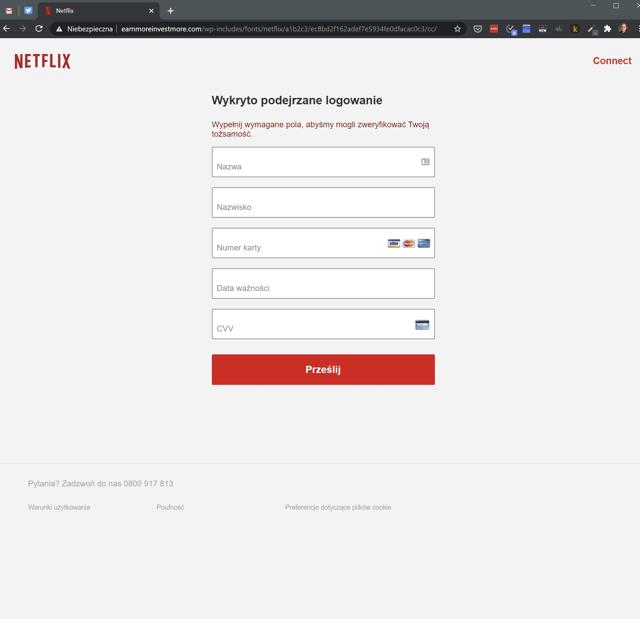Focus the Numer karty field
Screen dimensions: 640x619
(323, 243)
